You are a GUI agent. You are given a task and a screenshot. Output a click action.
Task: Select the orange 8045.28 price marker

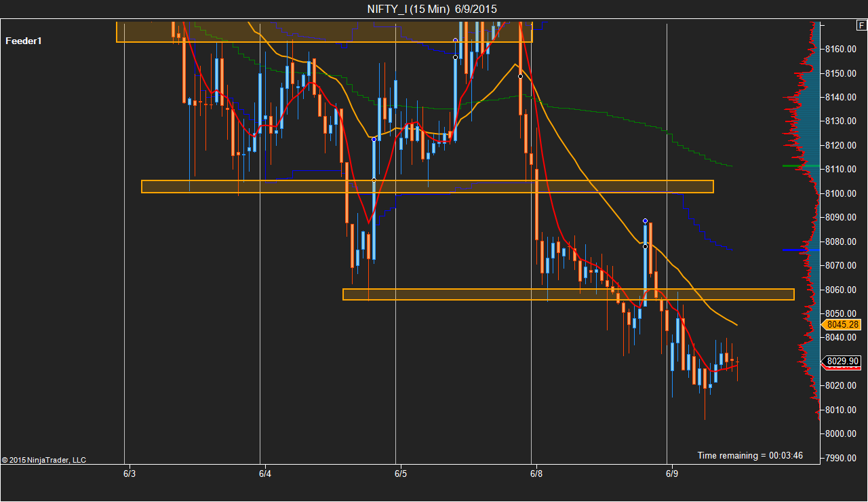(x=842, y=325)
